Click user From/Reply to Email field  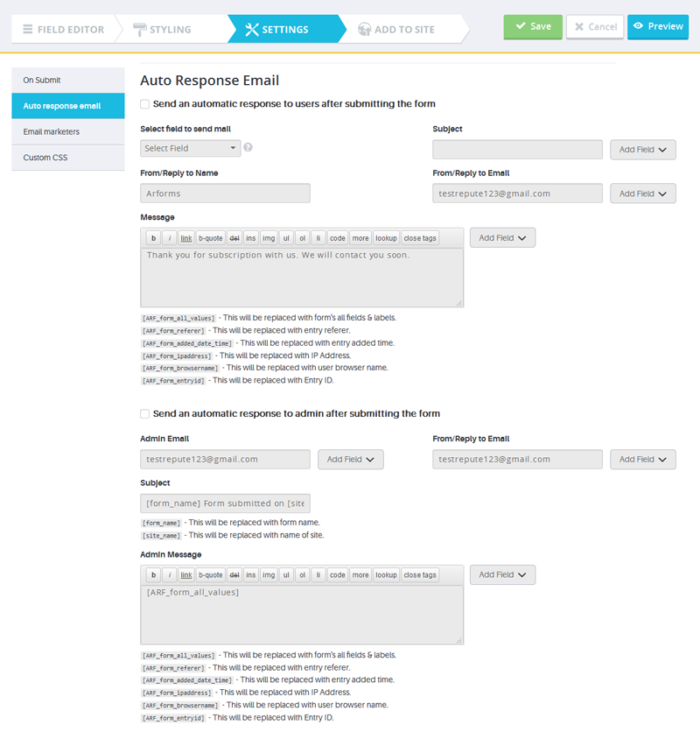point(517,194)
